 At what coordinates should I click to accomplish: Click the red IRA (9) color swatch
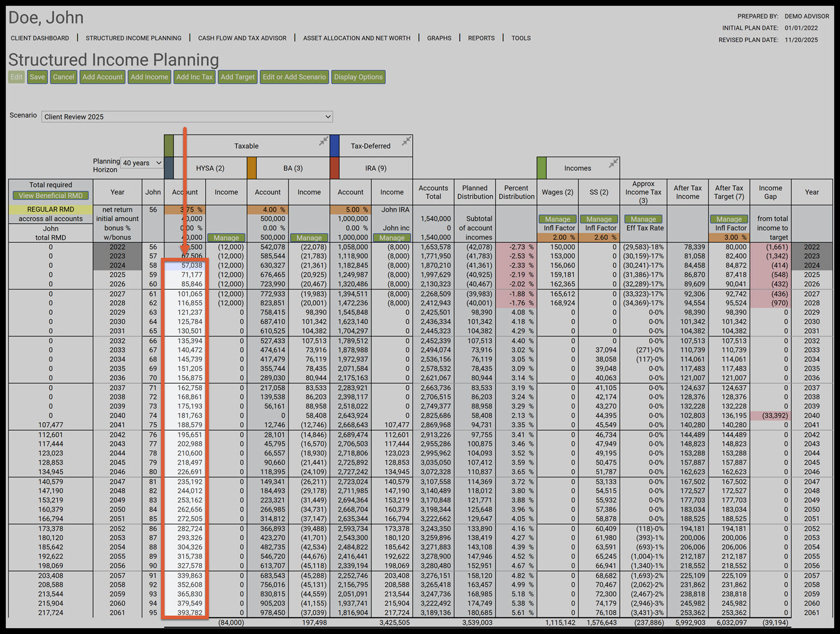[335, 168]
